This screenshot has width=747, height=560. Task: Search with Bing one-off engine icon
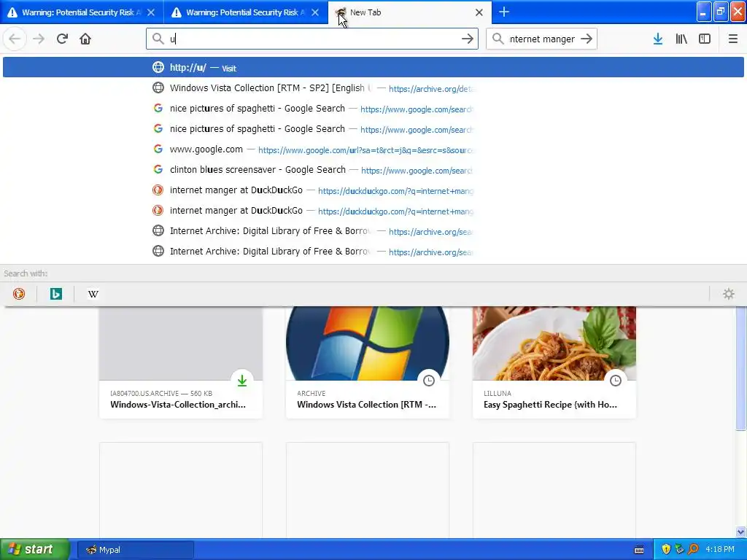pos(55,294)
